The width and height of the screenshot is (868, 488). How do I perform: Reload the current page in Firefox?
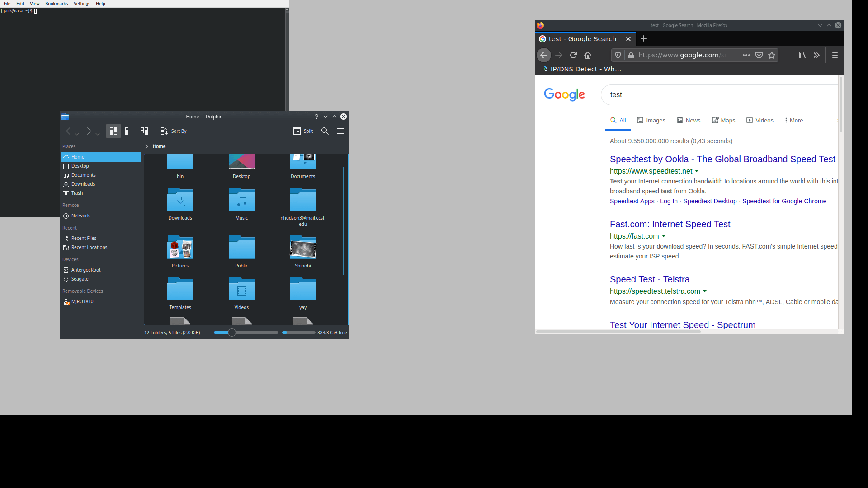pos(573,55)
